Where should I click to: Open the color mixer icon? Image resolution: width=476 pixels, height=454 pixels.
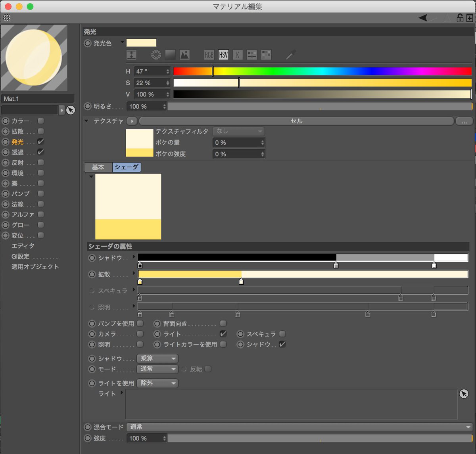click(252, 55)
